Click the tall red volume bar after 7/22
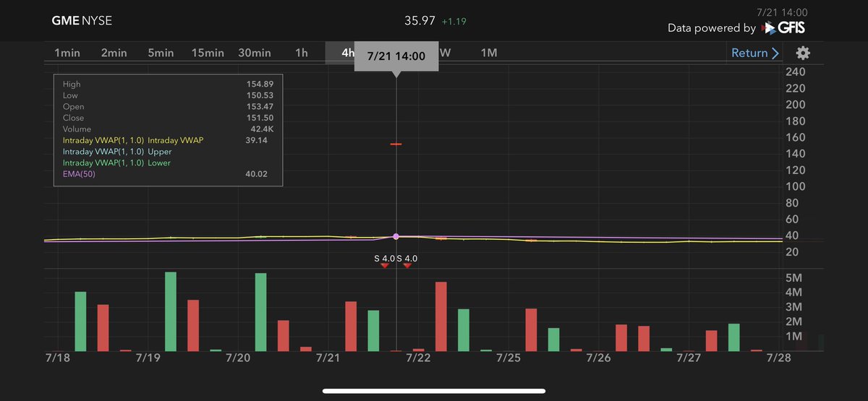Image resolution: width=868 pixels, height=401 pixels. tap(441, 316)
